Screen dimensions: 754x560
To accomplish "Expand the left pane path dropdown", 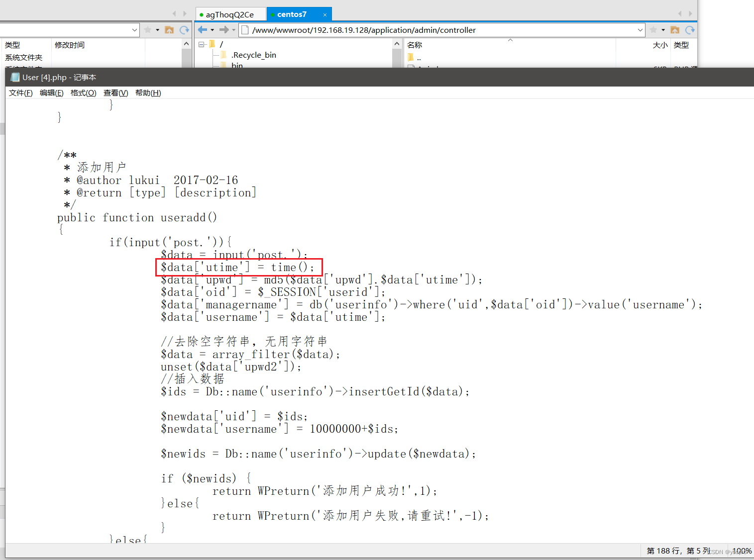I will click(134, 30).
